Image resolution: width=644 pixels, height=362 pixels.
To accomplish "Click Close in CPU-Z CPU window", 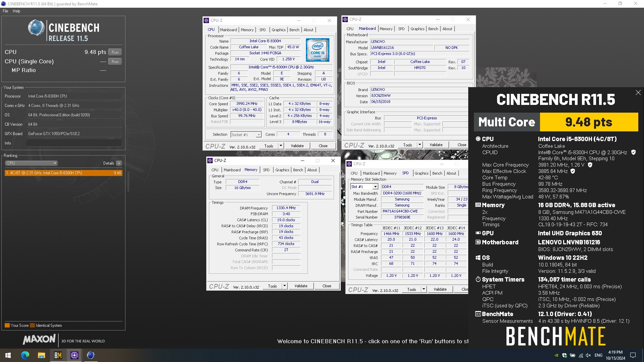I will tap(323, 146).
